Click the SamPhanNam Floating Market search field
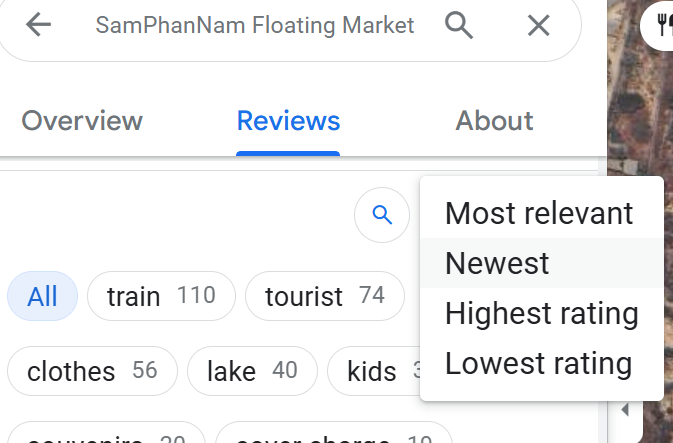Image resolution: width=673 pixels, height=443 pixels. (x=255, y=25)
